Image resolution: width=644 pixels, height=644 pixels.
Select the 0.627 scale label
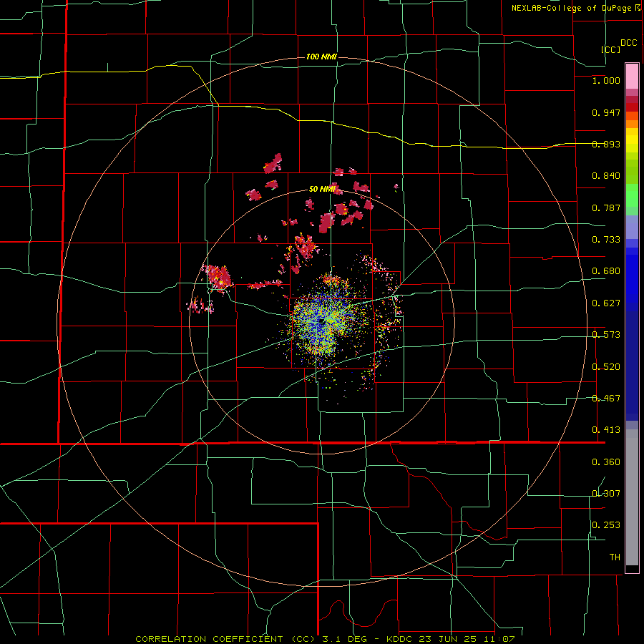click(x=606, y=303)
